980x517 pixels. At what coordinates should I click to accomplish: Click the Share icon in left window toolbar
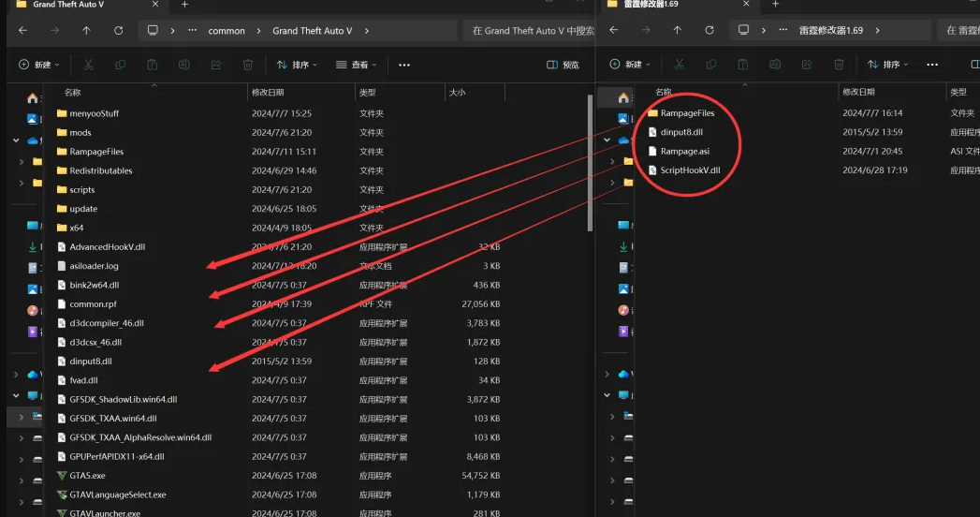tap(215, 65)
